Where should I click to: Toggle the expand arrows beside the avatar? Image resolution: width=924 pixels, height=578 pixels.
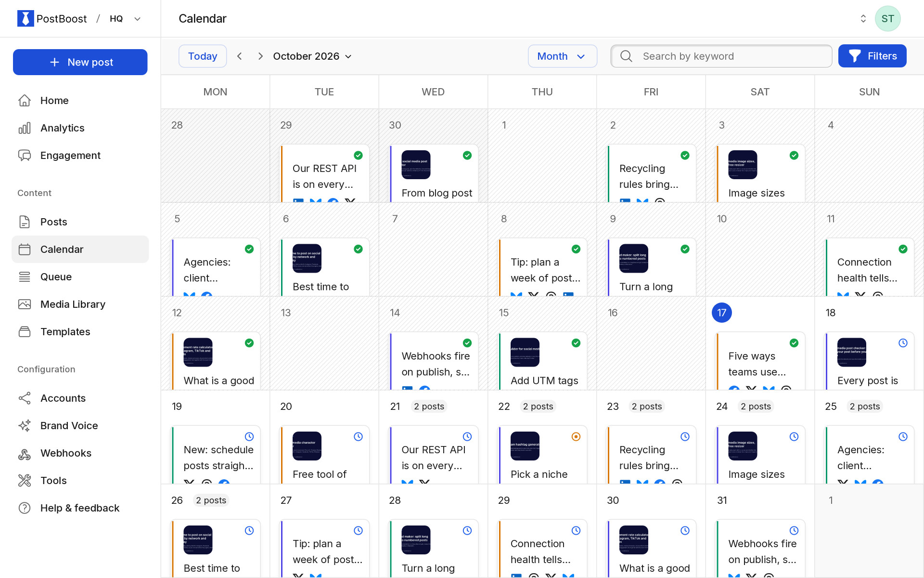coord(863,19)
